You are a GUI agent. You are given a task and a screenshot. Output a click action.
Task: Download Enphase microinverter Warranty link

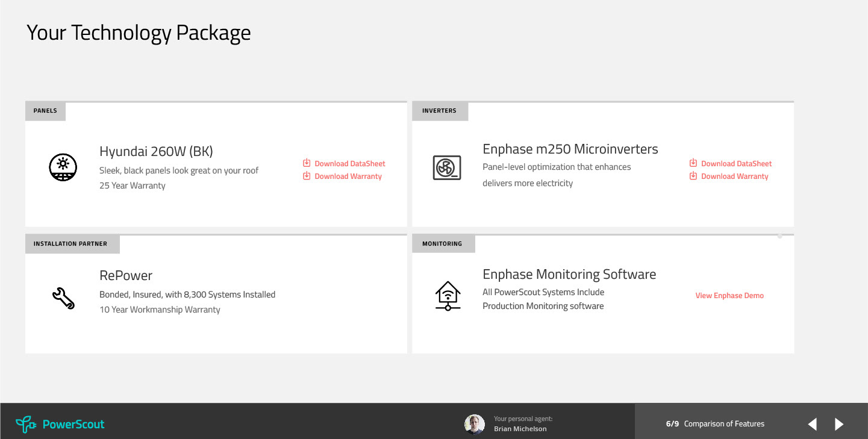click(x=734, y=176)
